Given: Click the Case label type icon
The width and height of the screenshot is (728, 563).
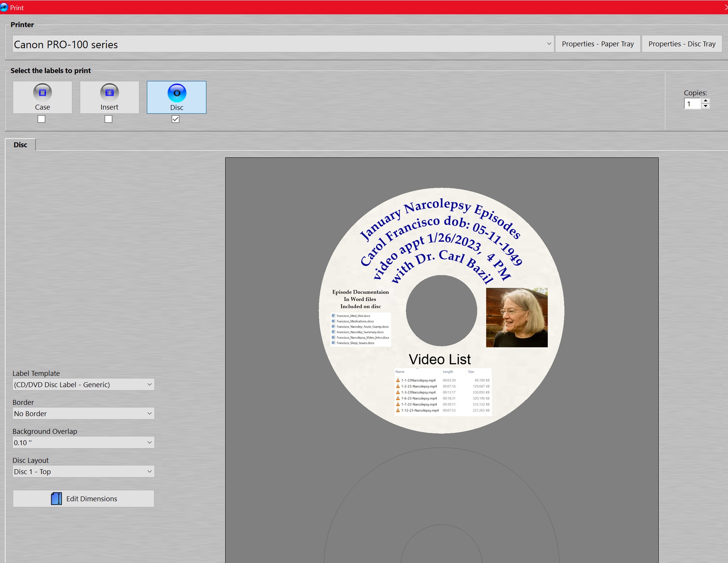Looking at the screenshot, I should (x=42, y=97).
